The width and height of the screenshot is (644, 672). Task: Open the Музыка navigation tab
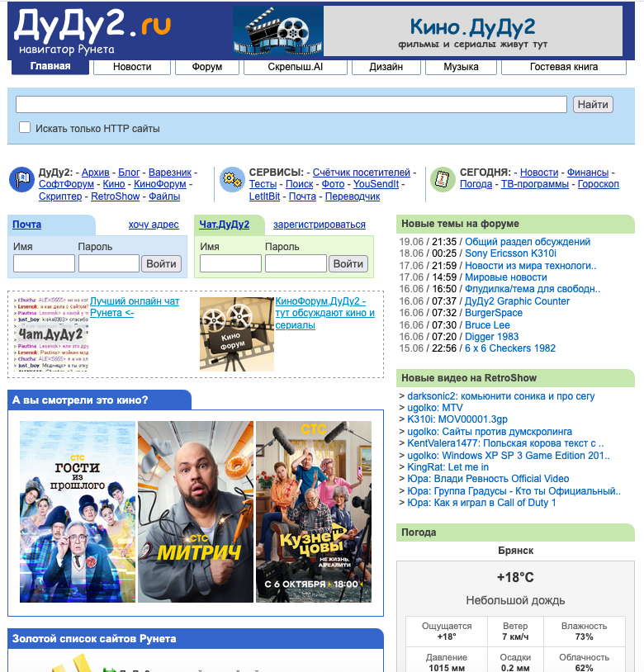[461, 67]
